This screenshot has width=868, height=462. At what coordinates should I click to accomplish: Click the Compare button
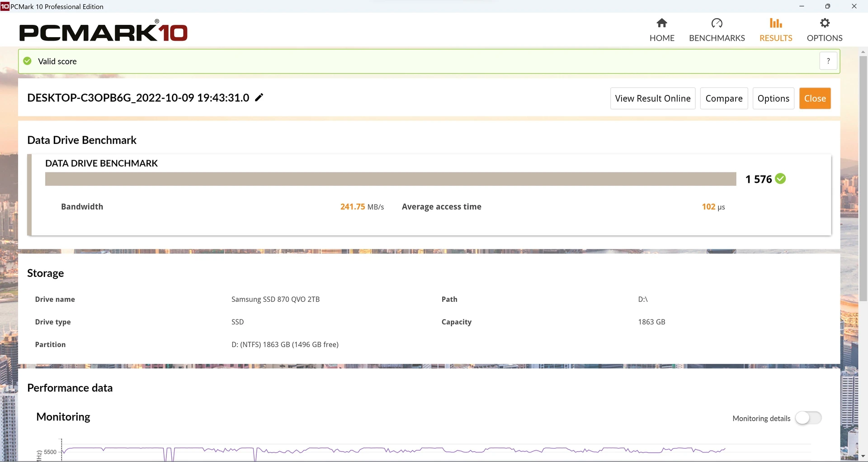pos(724,98)
